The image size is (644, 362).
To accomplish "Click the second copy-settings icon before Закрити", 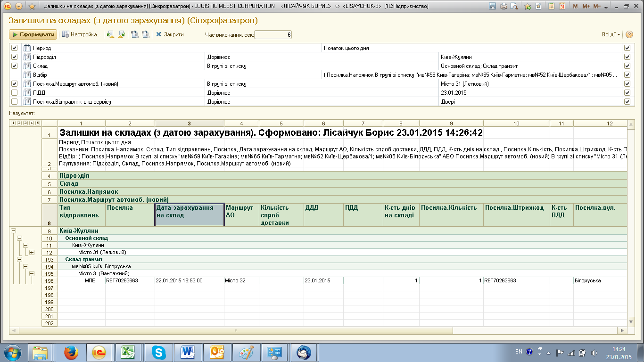I will click(x=146, y=34).
